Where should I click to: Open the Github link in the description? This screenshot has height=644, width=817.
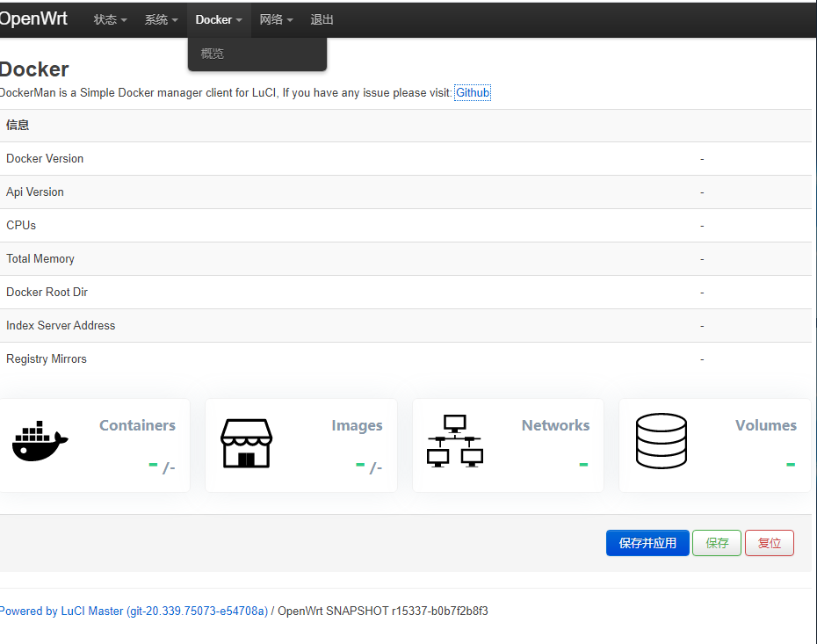(x=472, y=92)
